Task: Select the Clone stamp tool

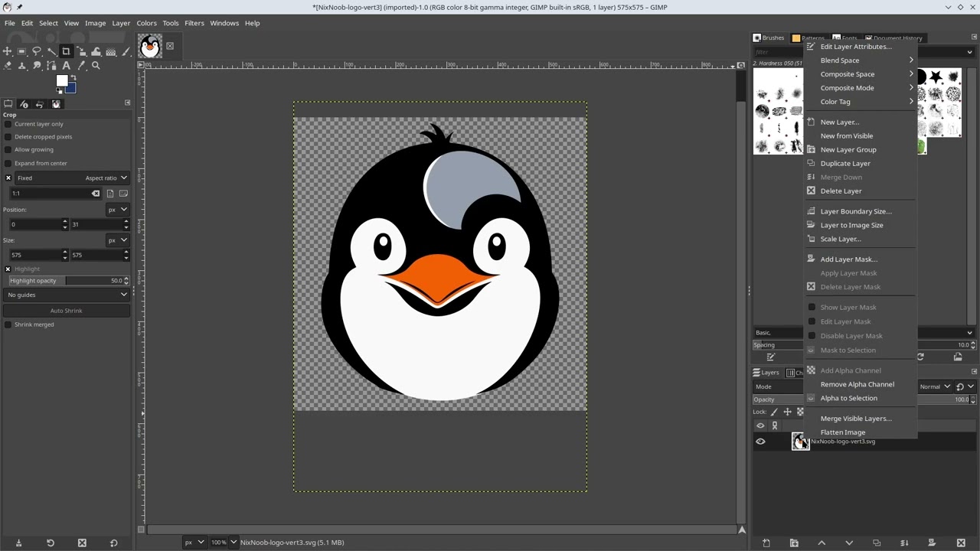Action: click(x=21, y=66)
